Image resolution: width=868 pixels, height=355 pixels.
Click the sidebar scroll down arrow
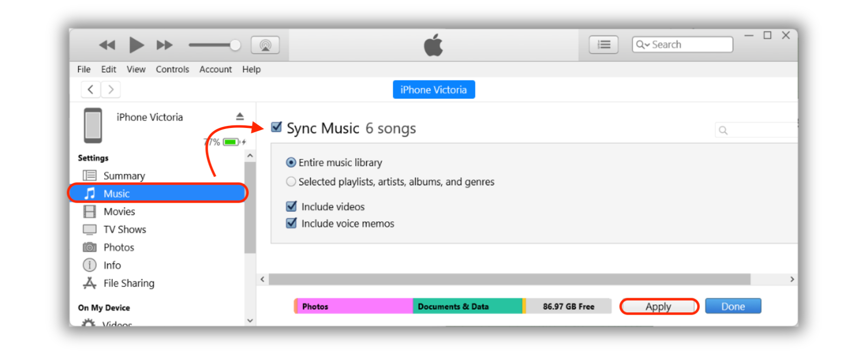250,320
